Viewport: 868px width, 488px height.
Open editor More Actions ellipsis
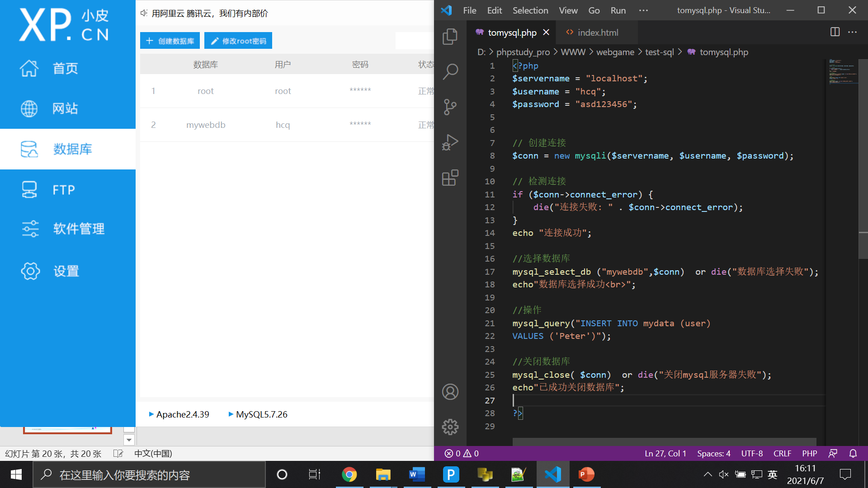point(852,32)
